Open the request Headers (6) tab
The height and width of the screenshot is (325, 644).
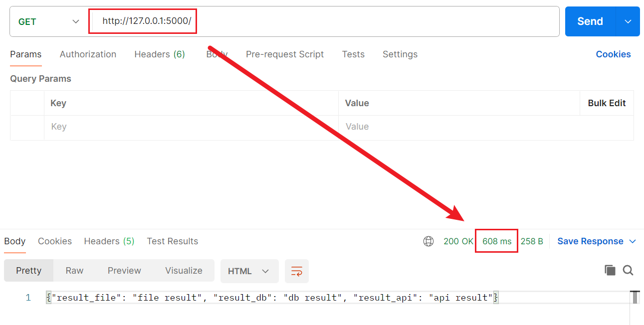[x=160, y=54]
